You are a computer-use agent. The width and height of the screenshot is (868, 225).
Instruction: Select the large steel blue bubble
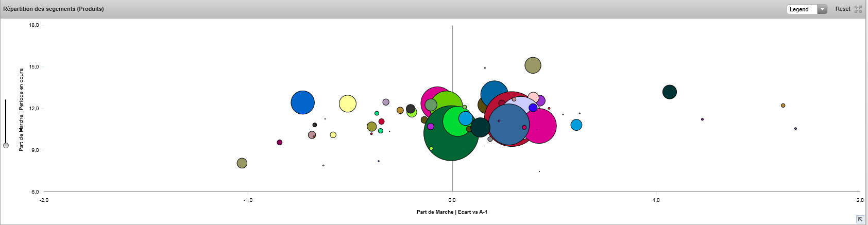tap(509, 124)
